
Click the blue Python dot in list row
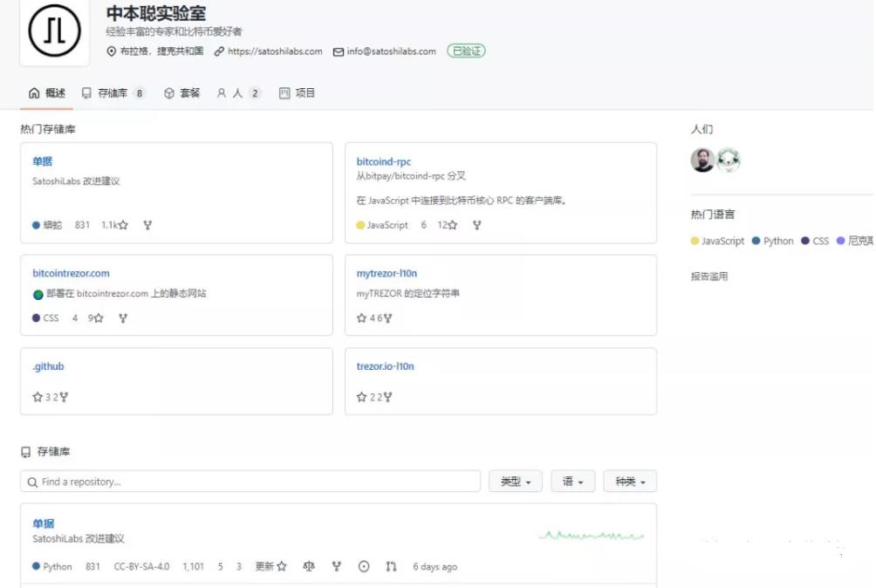click(37, 566)
